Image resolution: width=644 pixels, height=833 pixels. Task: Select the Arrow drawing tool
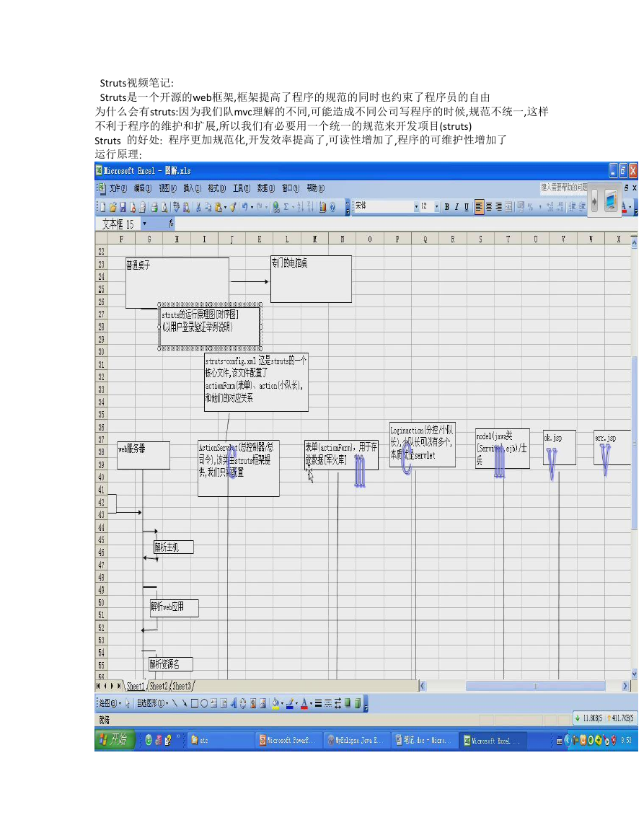point(185,703)
